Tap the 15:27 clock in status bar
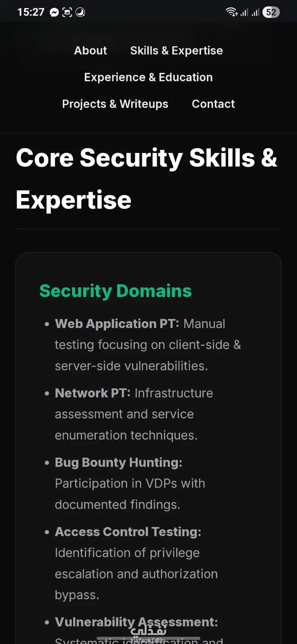Image resolution: width=297 pixels, height=644 pixels. point(31,12)
